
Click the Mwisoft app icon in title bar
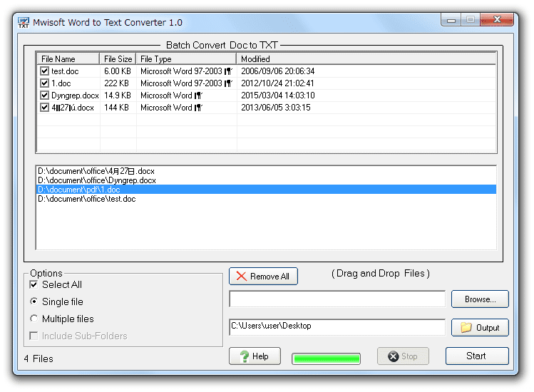24,23
